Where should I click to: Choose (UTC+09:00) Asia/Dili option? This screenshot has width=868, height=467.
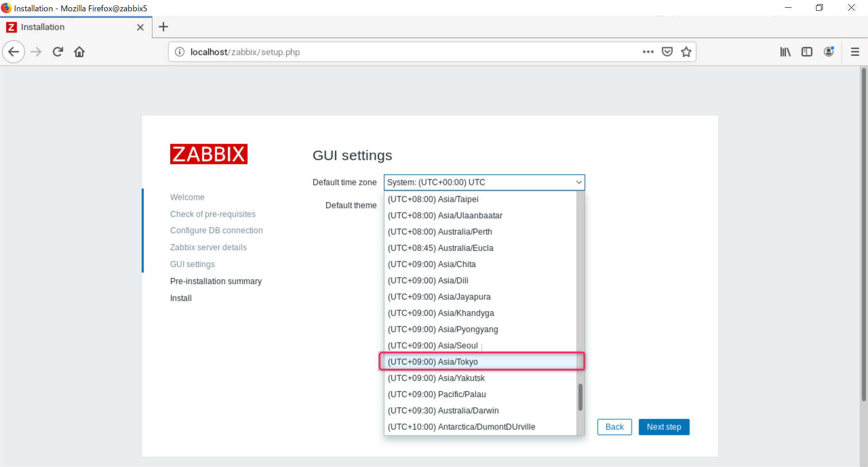click(x=481, y=280)
